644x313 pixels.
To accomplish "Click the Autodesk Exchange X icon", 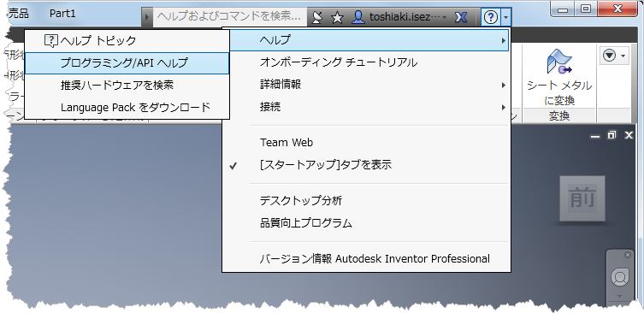I will 461,17.
